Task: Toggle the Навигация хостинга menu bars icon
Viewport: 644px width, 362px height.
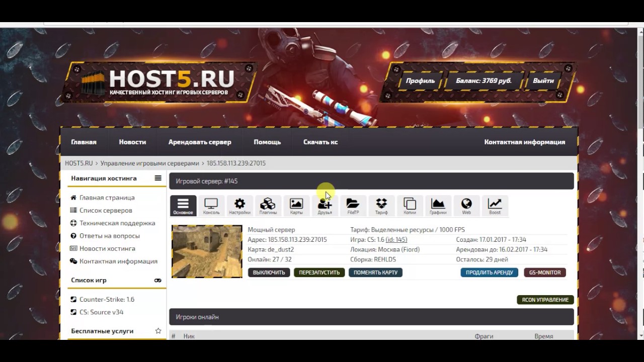Action: [x=158, y=178]
